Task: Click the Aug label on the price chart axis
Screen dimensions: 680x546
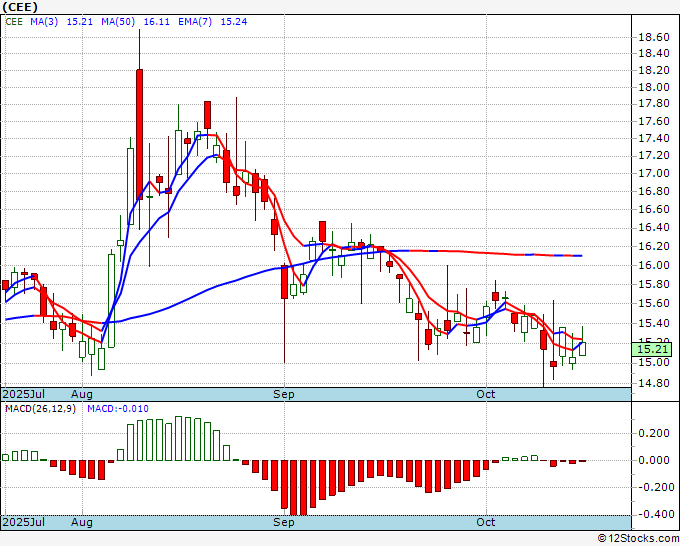Action: (x=82, y=394)
